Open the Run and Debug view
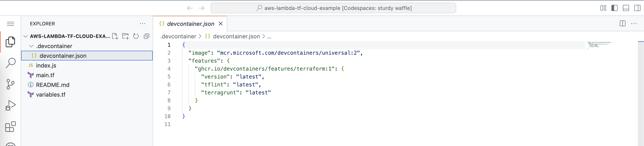This screenshot has width=644, height=146. click(10, 105)
